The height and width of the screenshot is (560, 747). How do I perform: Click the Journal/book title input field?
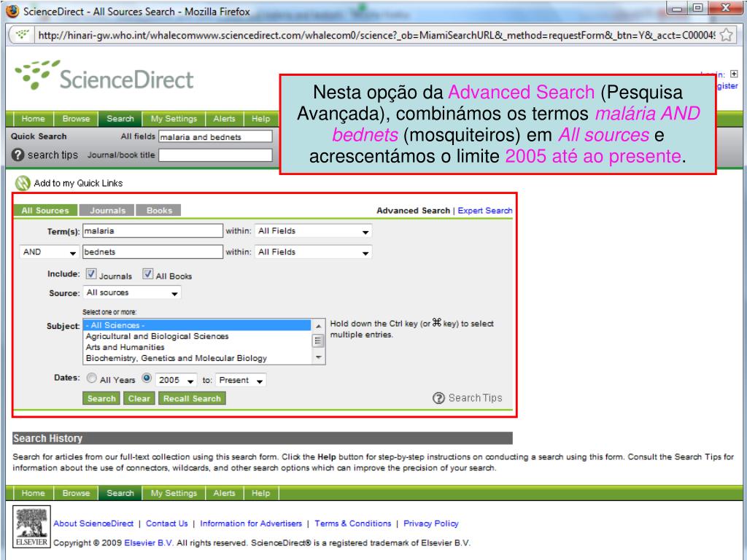(x=215, y=155)
